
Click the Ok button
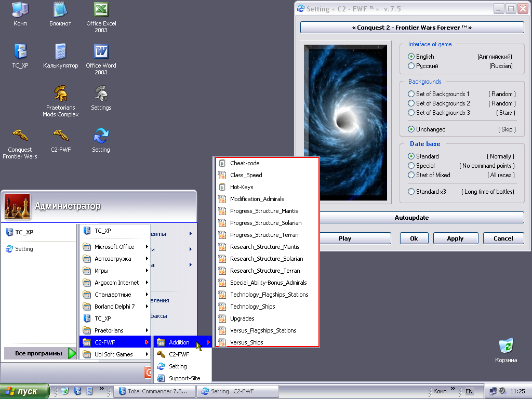414,238
